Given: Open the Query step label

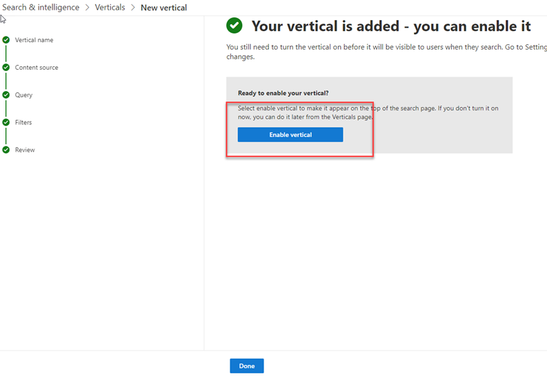Looking at the screenshot, I should [x=23, y=95].
